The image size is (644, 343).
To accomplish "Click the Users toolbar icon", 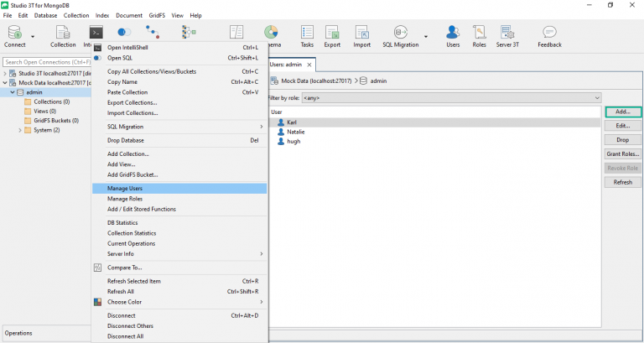I will [453, 34].
